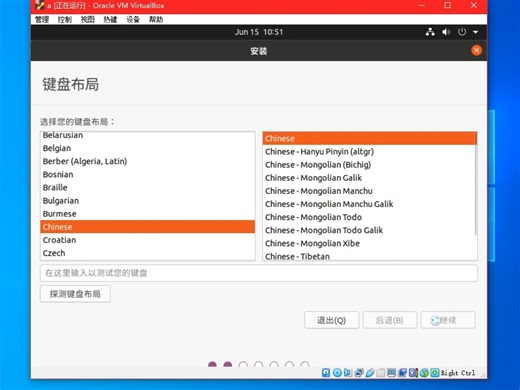Click the mouse integration indicator in status bar

point(424,373)
